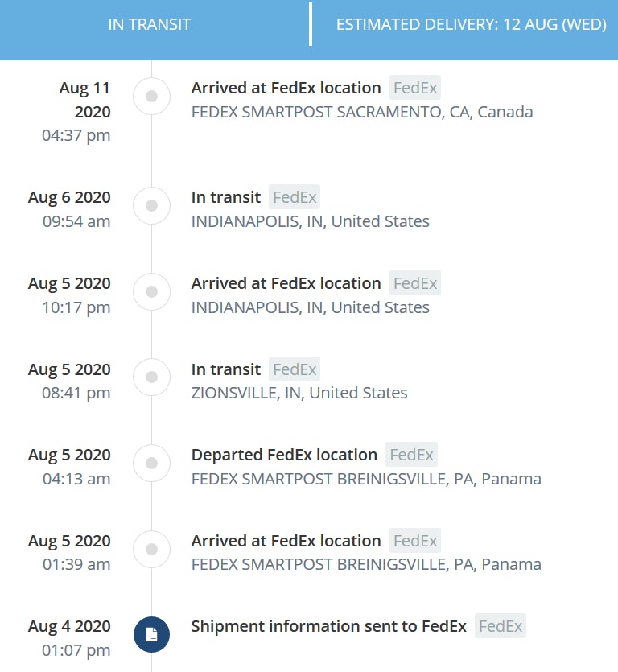
Task: Click the Indianapolis arrival timeline circle
Action: pyautogui.click(x=151, y=291)
